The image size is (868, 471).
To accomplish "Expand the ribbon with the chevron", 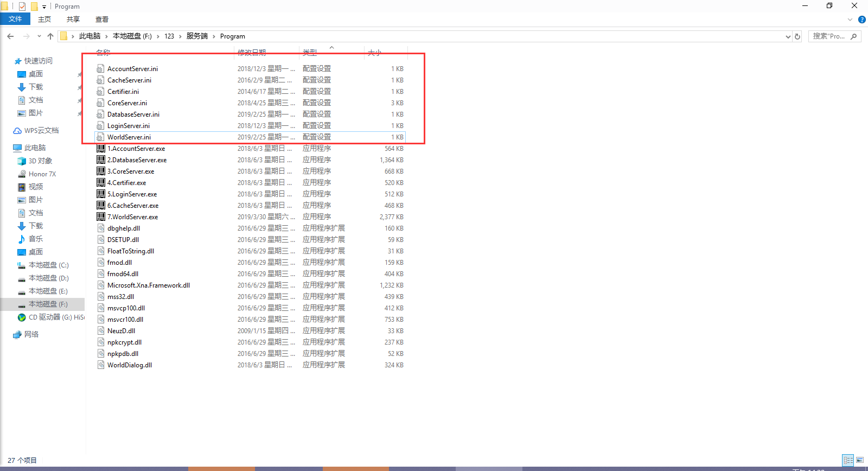I will point(850,20).
